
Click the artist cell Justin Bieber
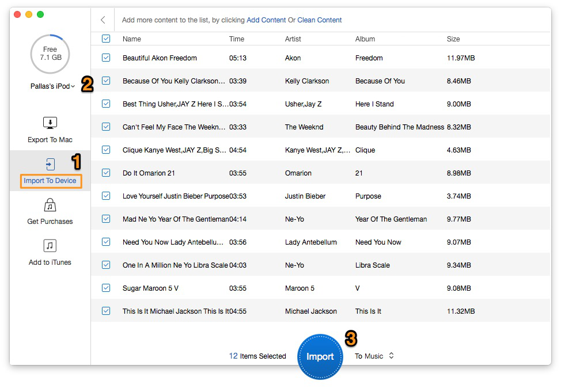pyautogui.click(x=305, y=196)
